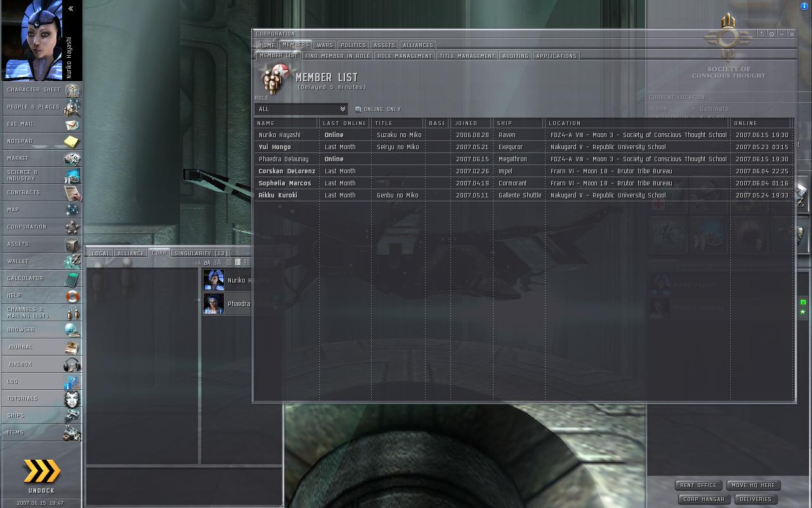Image resolution: width=812 pixels, height=508 pixels.
Task: Select the Sophelia Marcos member row
Action: [524, 183]
